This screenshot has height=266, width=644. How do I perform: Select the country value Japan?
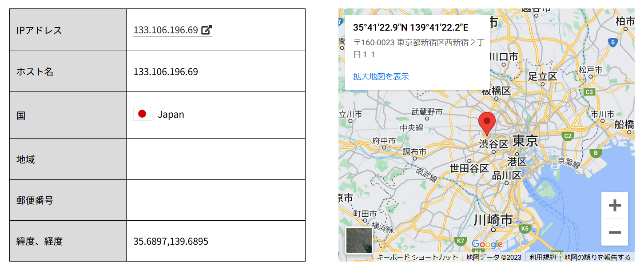(x=171, y=115)
